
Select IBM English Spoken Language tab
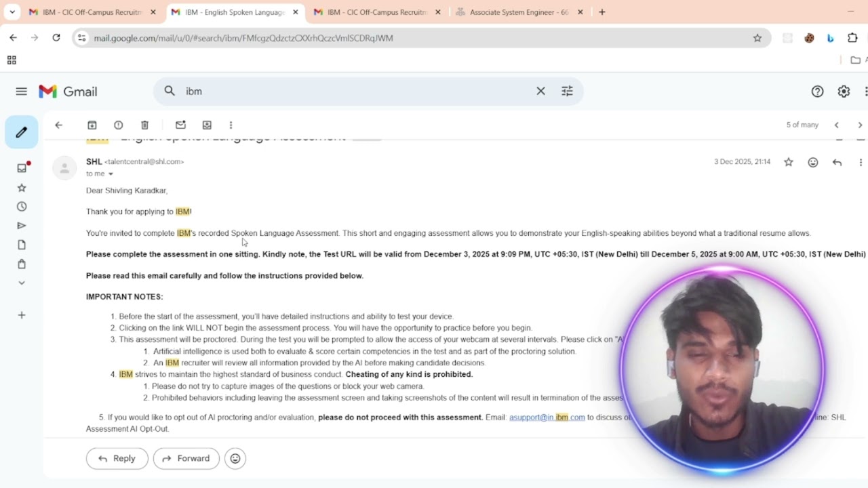click(x=233, y=12)
